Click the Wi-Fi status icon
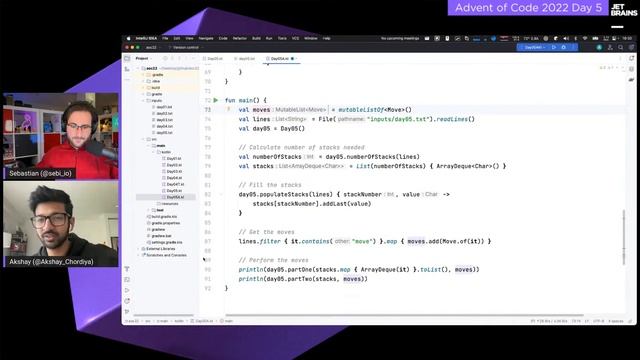This screenshot has width=640, height=360. [x=585, y=38]
